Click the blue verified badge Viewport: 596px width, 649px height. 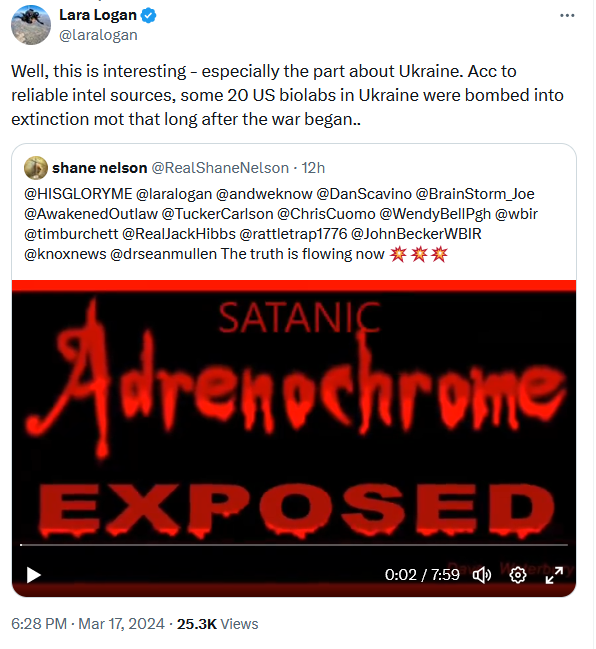tap(148, 16)
